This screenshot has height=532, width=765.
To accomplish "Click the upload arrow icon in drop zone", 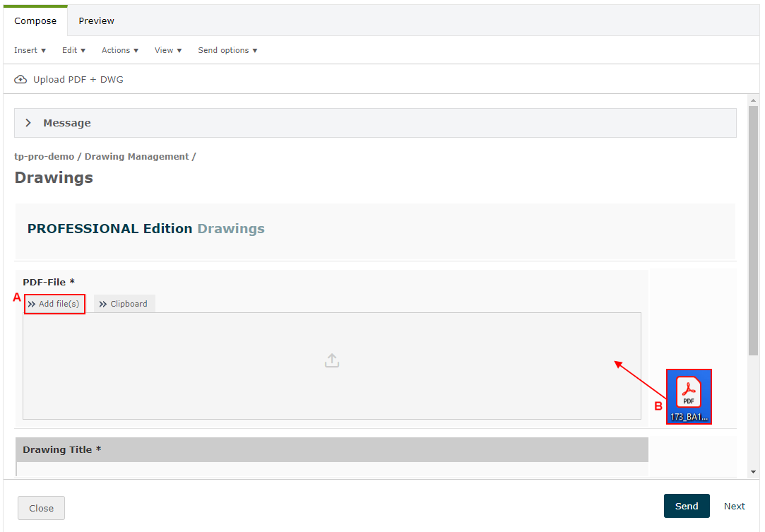I will pos(332,361).
